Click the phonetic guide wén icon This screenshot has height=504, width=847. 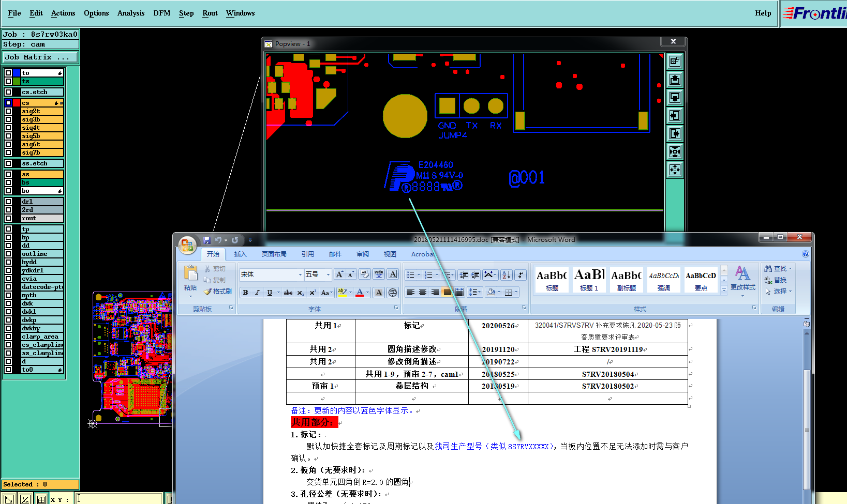pyautogui.click(x=379, y=274)
